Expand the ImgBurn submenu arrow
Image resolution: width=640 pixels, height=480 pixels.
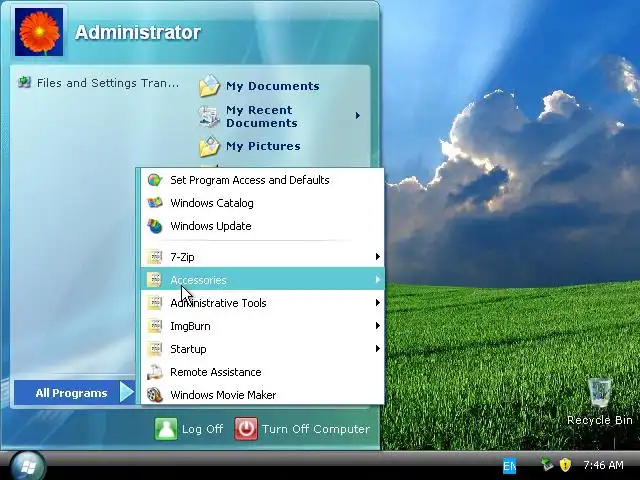378,326
